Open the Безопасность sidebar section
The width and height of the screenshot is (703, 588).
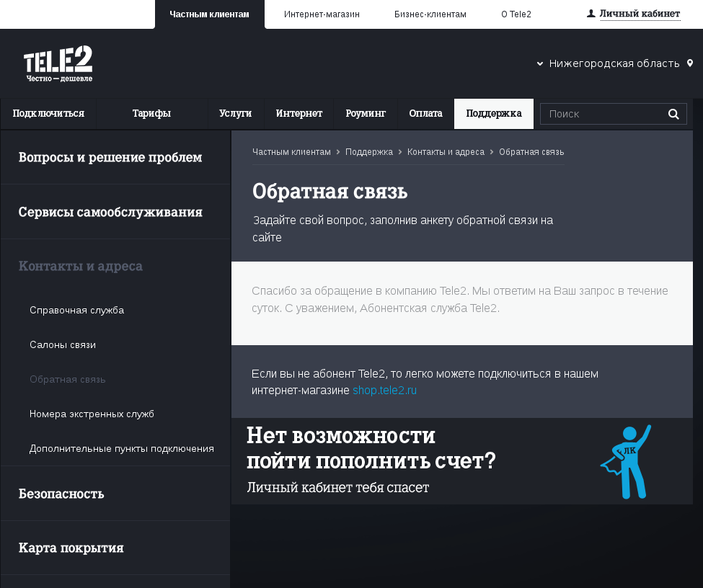pyautogui.click(x=61, y=494)
